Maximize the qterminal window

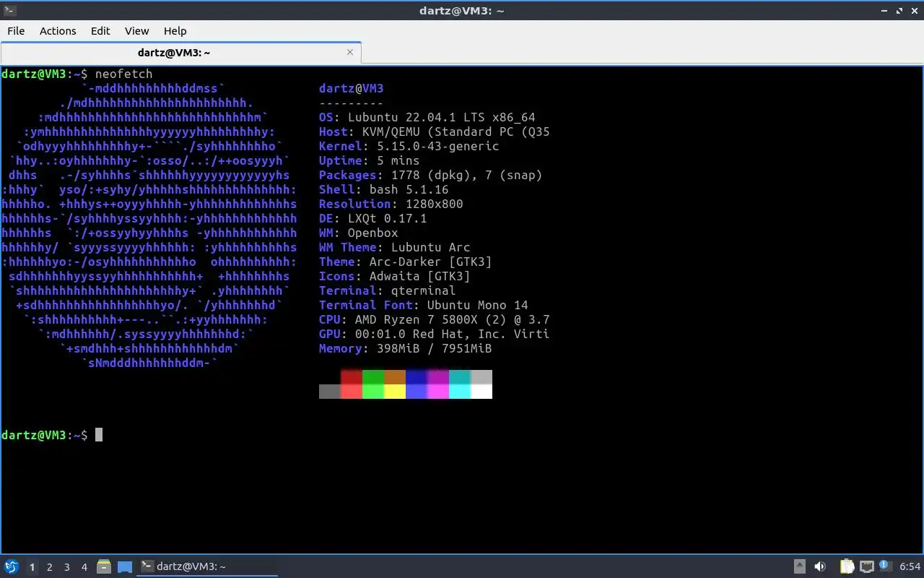(899, 11)
